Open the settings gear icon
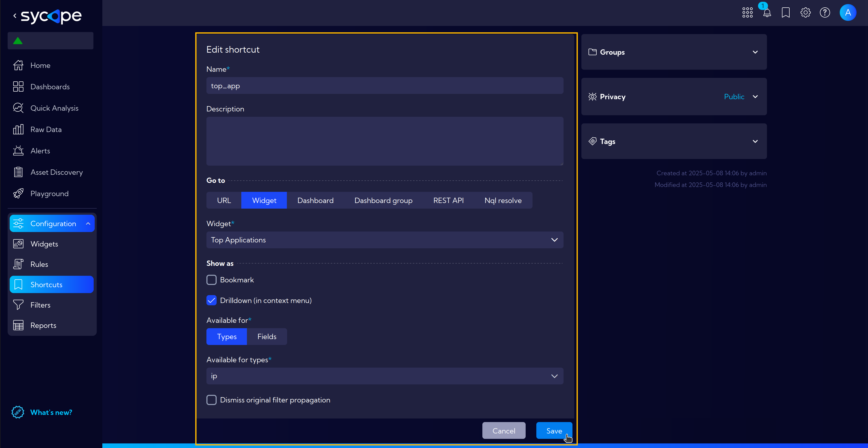The width and height of the screenshot is (868, 448). point(805,13)
